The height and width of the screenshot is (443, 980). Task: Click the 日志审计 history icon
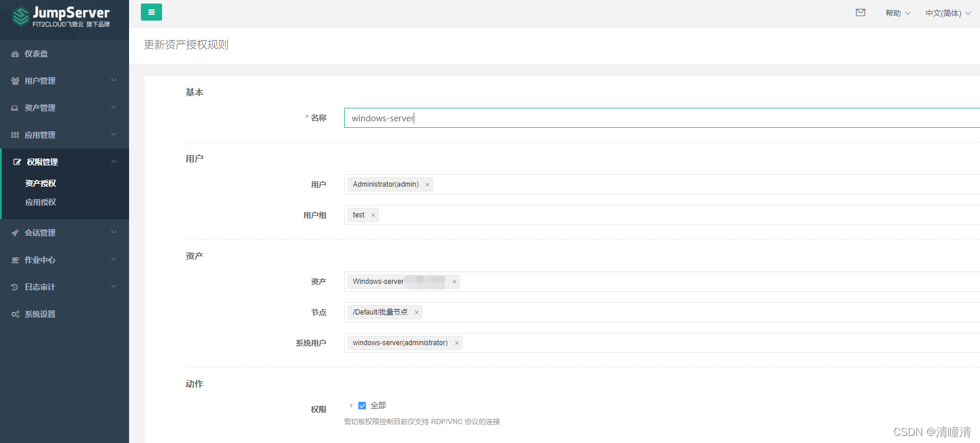click(x=15, y=287)
